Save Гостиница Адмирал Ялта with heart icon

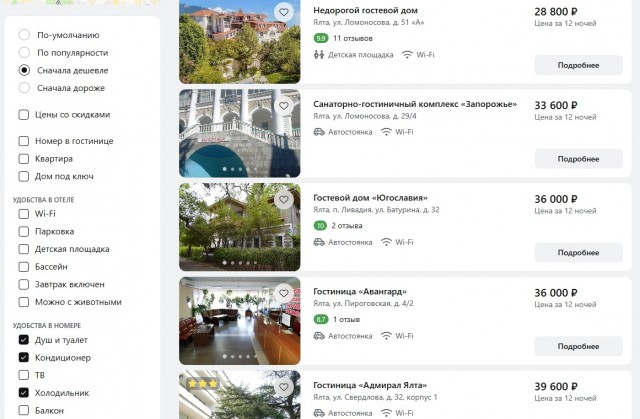(x=284, y=387)
